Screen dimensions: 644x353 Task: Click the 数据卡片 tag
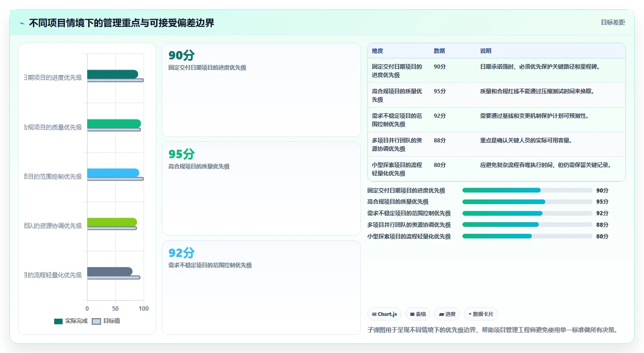[481, 314]
